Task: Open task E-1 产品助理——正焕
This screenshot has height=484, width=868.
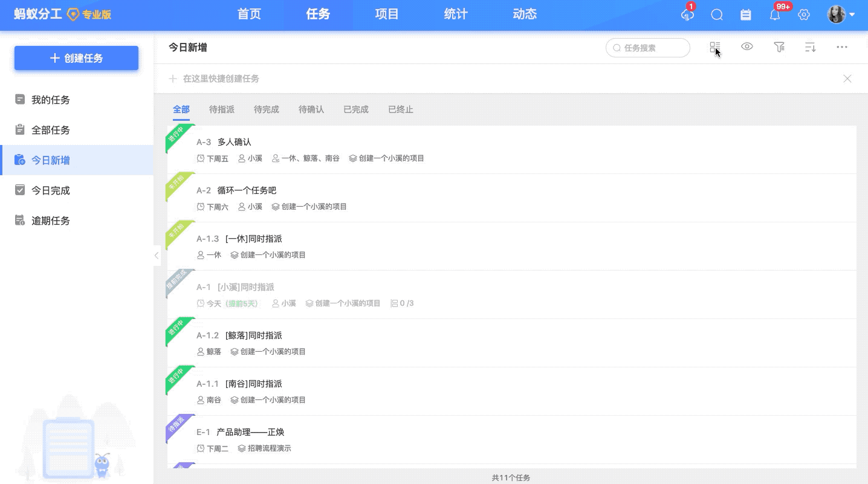Action: [511, 440]
